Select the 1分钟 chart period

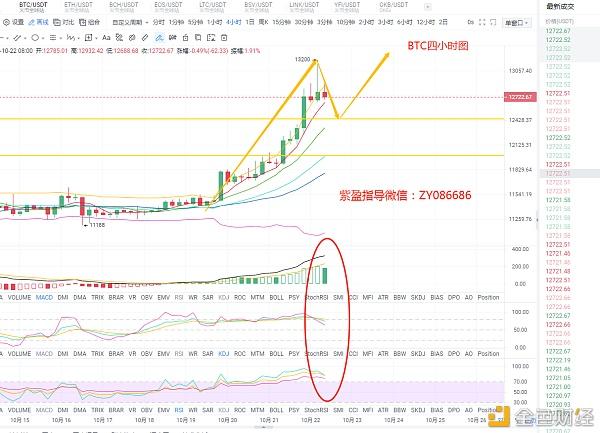click(x=176, y=23)
